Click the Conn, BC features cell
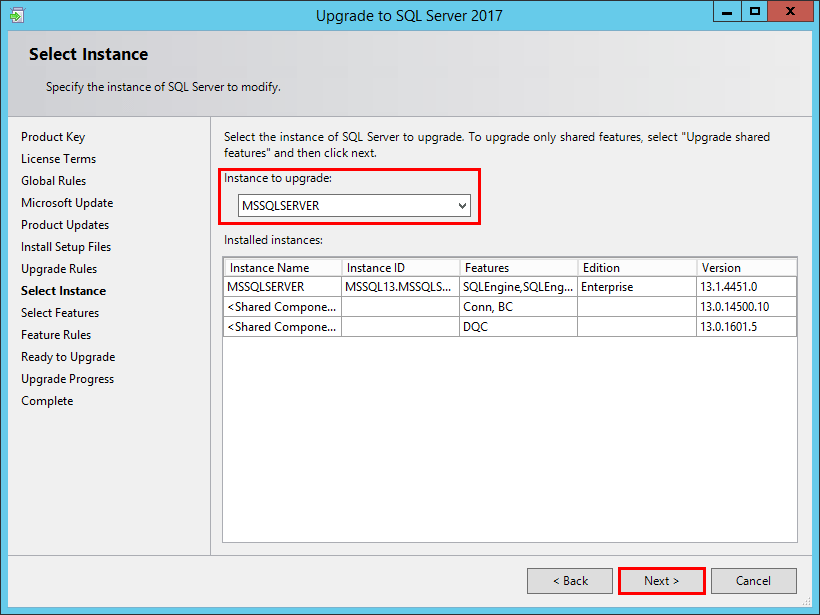The height and width of the screenshot is (615, 820). coord(519,307)
